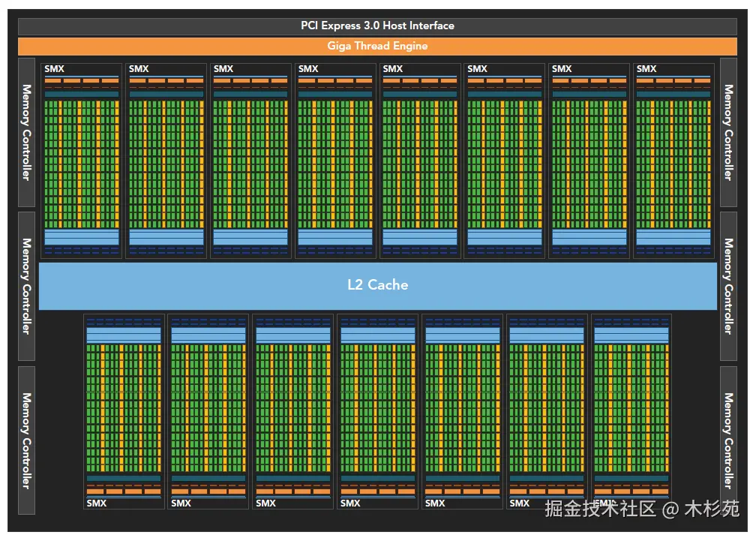
Task: Select the orange Giga Thread Engine bar
Action: (377, 47)
